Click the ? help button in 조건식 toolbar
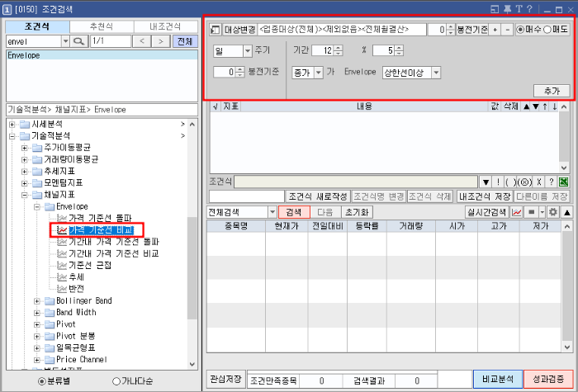578x392 pixels. (x=551, y=182)
